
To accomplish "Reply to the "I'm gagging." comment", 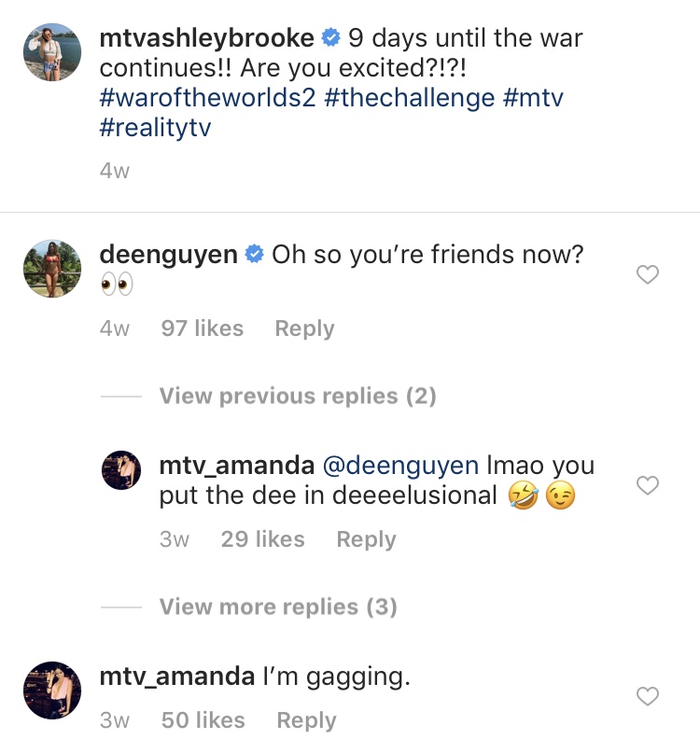I will coord(306,720).
